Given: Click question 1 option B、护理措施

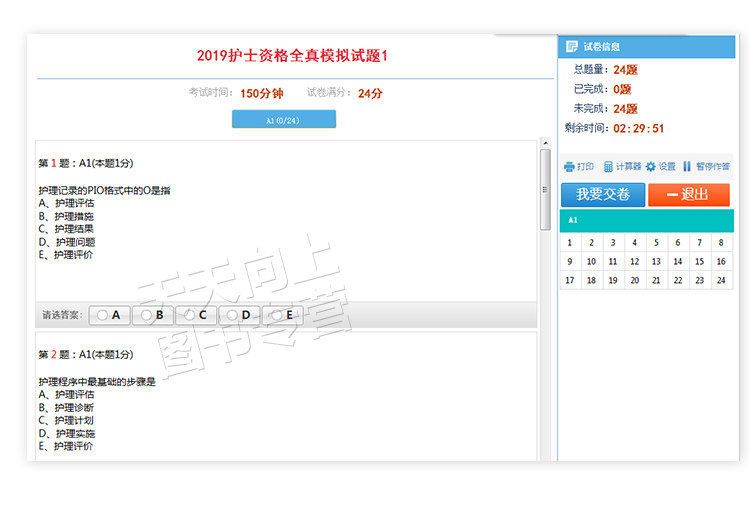Looking at the screenshot, I should click(x=66, y=216).
